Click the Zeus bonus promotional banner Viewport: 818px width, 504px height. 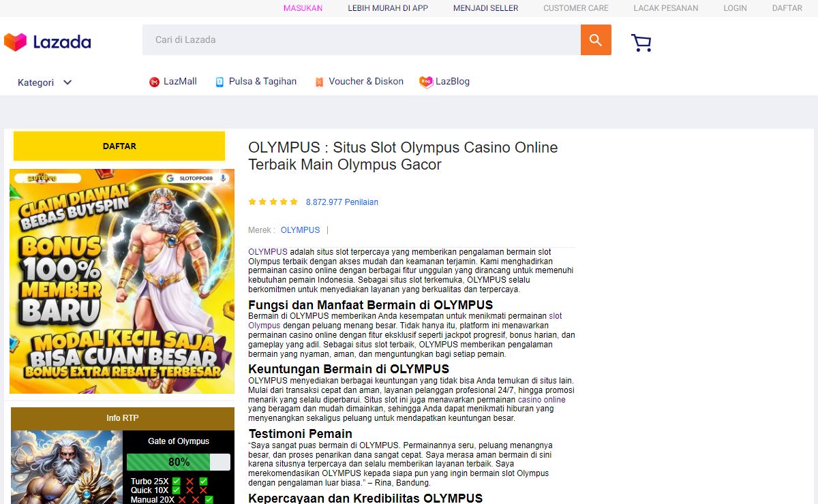(122, 281)
